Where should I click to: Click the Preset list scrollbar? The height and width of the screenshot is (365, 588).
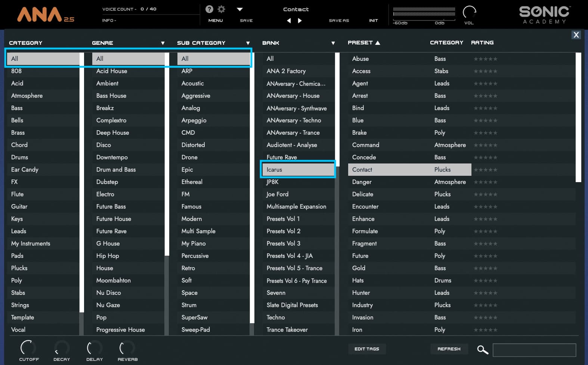click(579, 117)
